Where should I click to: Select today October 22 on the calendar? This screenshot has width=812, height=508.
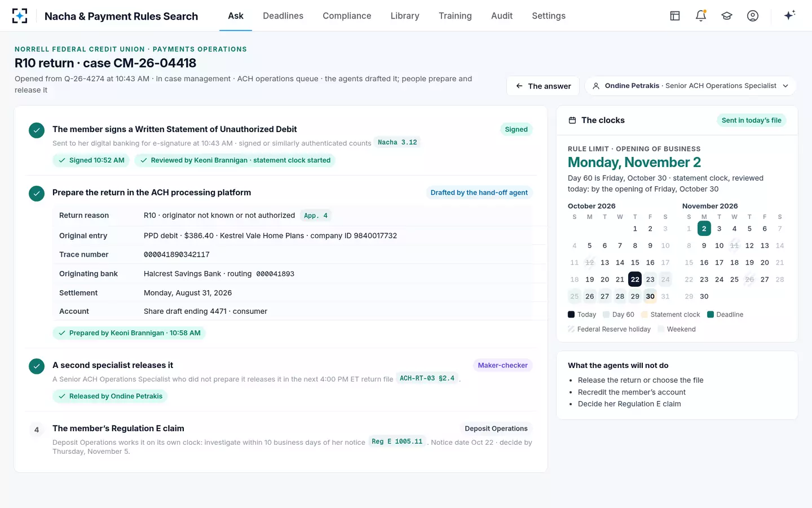tap(635, 279)
